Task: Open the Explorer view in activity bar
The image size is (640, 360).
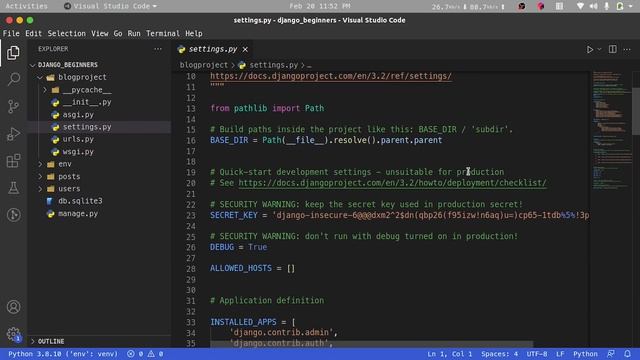Action: click(13, 53)
